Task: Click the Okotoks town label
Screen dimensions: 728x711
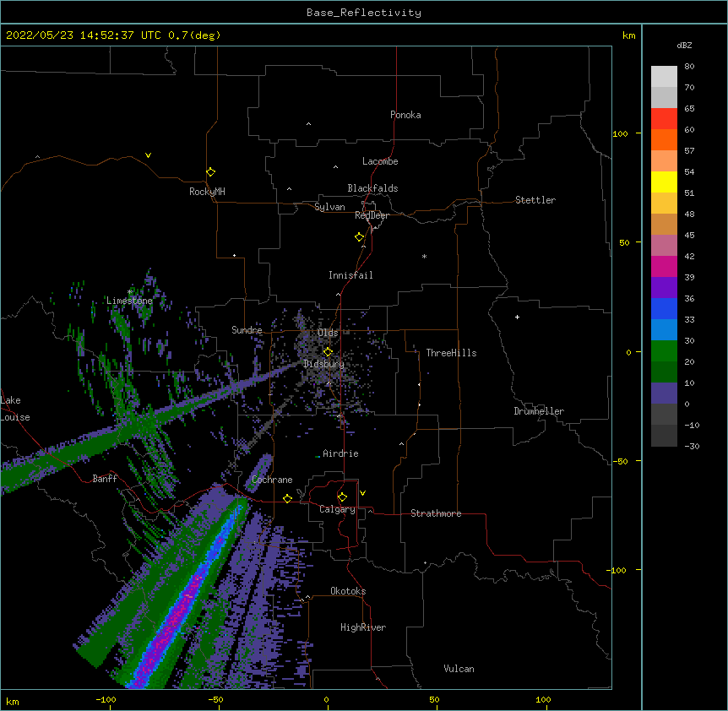Action: 348,591
